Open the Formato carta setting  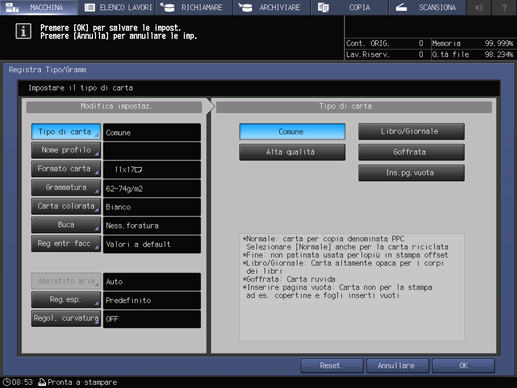pos(66,169)
